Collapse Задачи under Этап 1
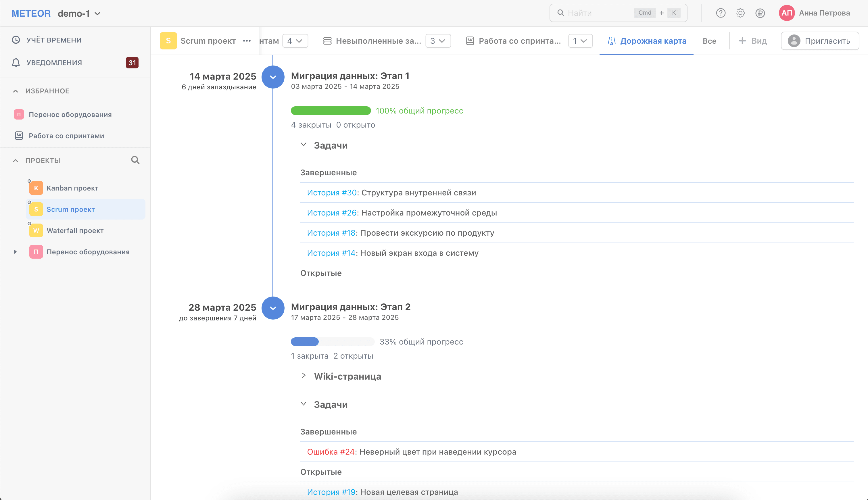This screenshot has height=500, width=868. (303, 145)
